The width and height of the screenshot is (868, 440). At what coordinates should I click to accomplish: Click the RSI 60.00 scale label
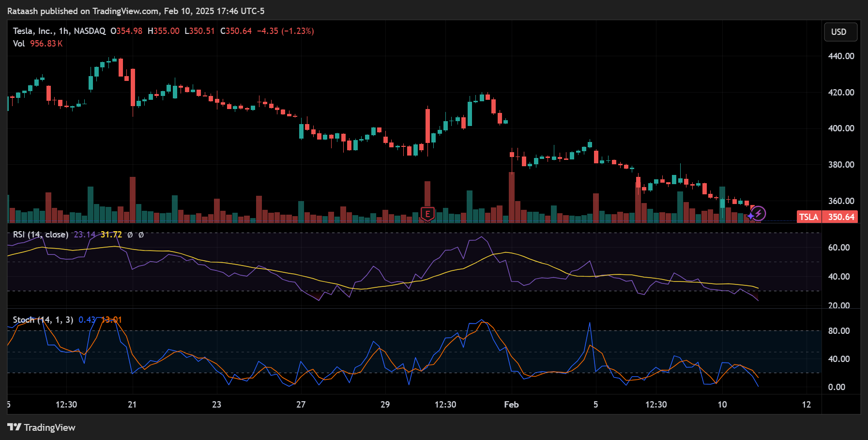click(x=839, y=248)
